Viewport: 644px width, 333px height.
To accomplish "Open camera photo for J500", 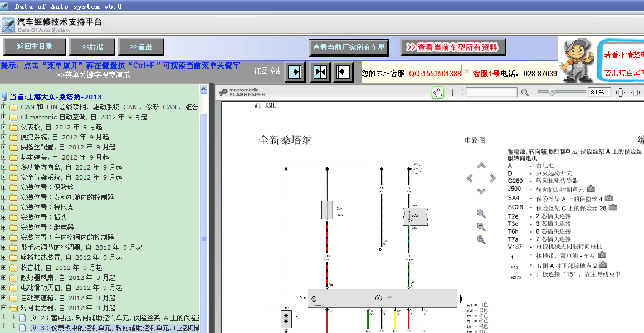I will [591, 189].
